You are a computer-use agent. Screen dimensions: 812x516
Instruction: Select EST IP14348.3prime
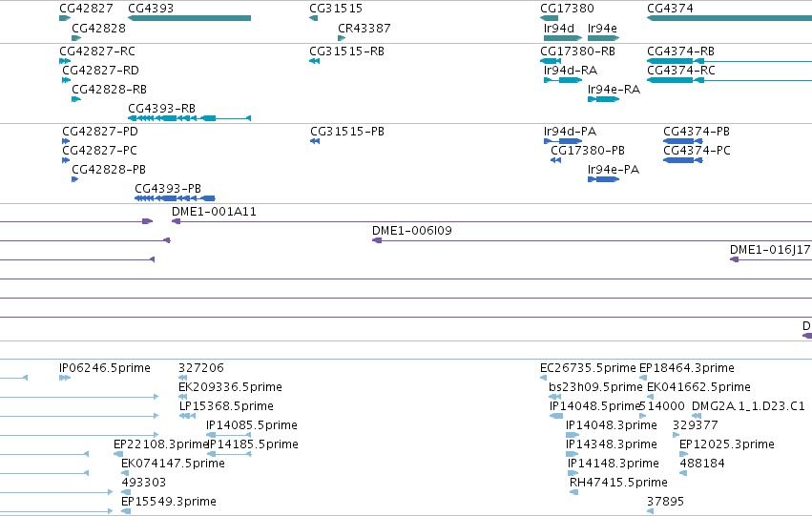tap(572, 454)
